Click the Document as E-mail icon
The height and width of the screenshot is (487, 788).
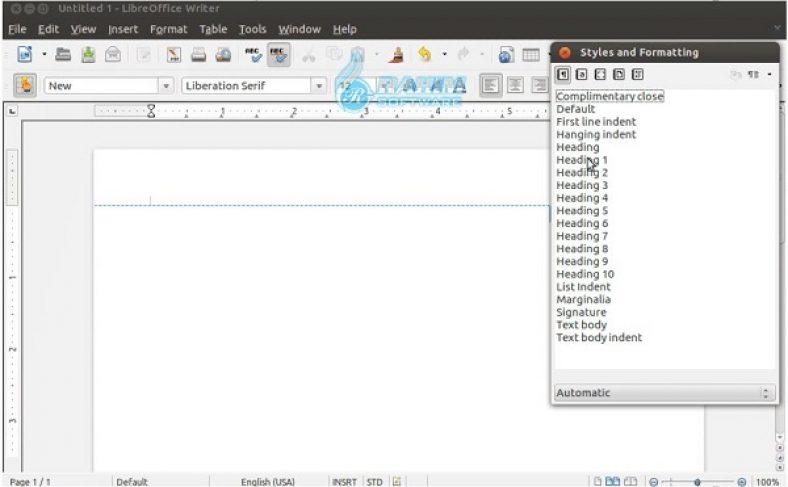[113, 54]
